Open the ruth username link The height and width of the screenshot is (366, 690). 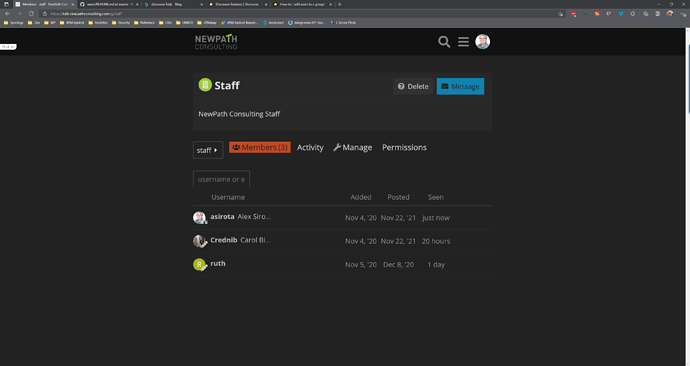pyautogui.click(x=218, y=263)
